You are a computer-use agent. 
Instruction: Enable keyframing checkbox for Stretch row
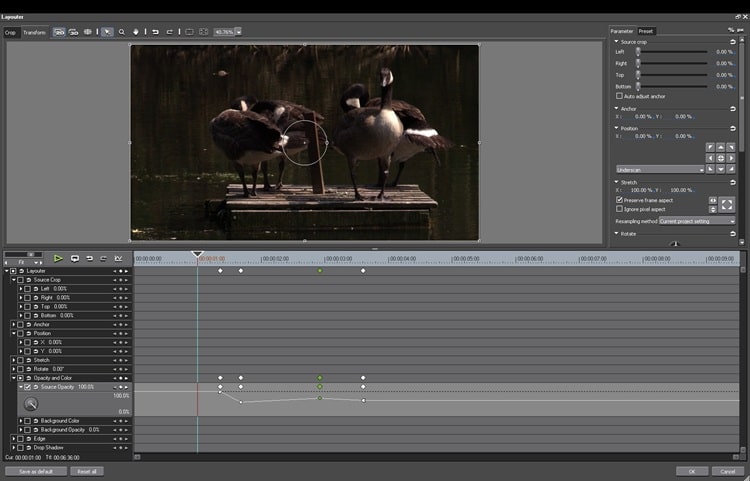coord(21,360)
